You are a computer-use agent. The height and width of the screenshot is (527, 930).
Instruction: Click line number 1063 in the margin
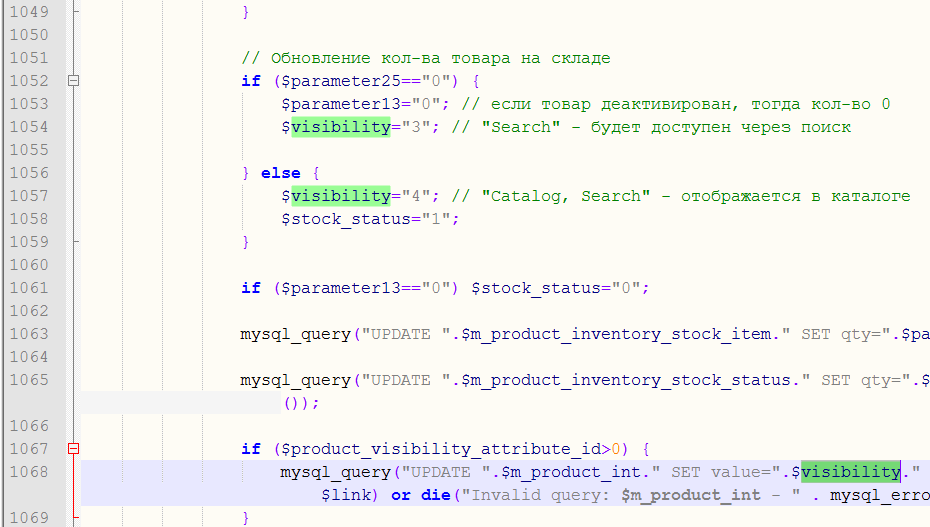pyautogui.click(x=28, y=334)
